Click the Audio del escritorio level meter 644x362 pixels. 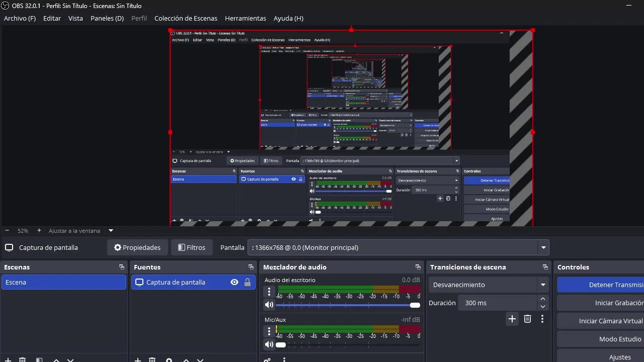click(x=349, y=289)
